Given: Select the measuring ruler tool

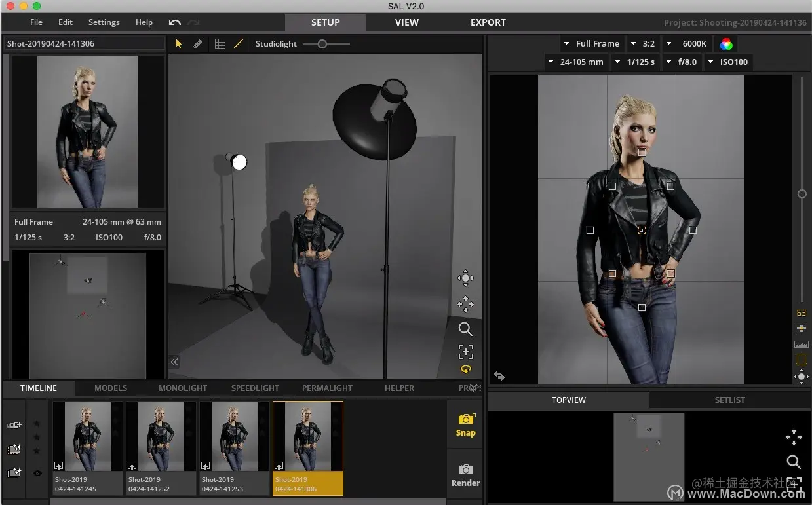Looking at the screenshot, I should (197, 44).
